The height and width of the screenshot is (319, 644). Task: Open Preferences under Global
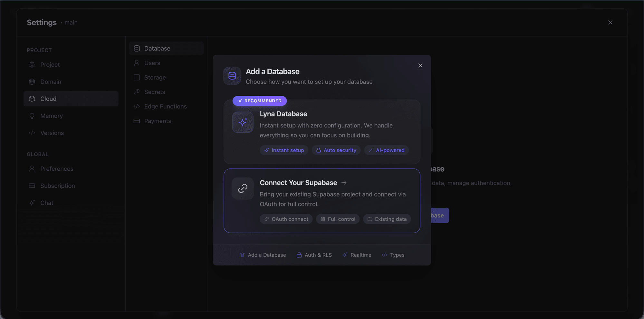coord(71,169)
